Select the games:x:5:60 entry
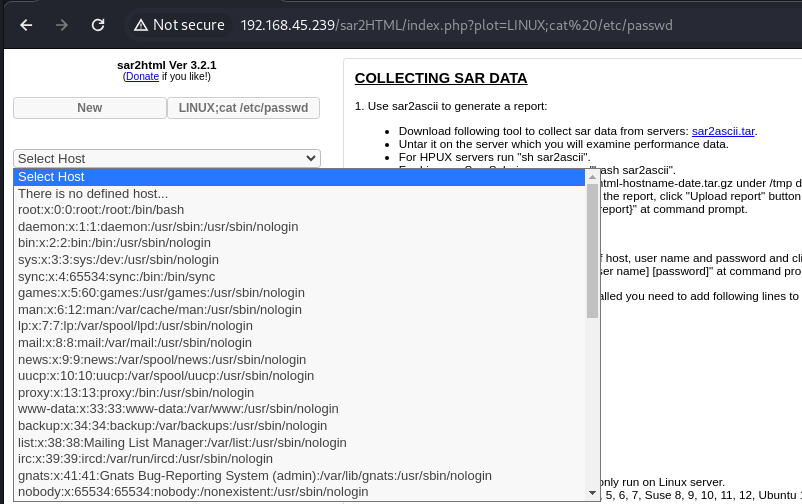Screen dimensions: 802x504 pos(300,293)
